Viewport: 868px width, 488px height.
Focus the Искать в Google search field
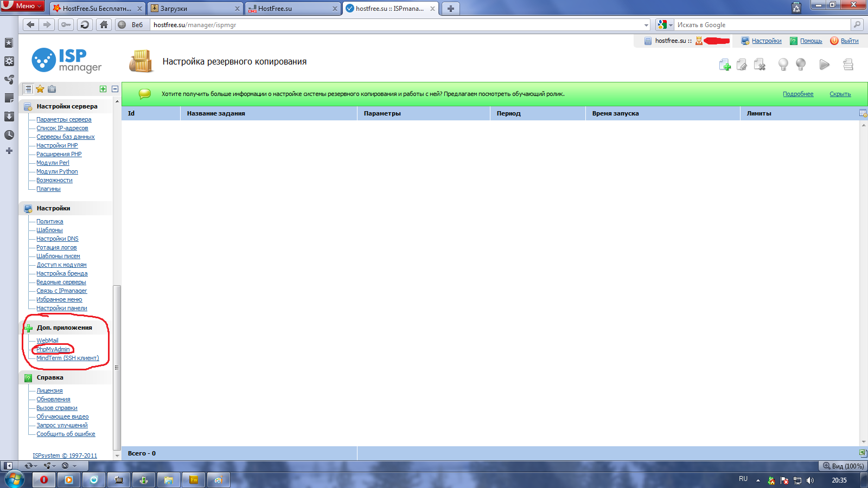(x=763, y=25)
